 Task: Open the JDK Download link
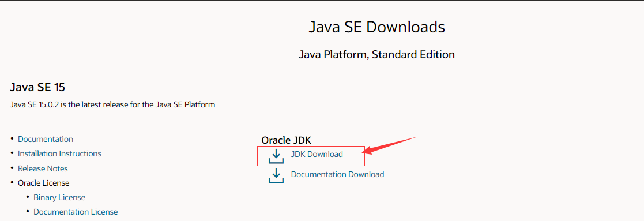(x=317, y=155)
